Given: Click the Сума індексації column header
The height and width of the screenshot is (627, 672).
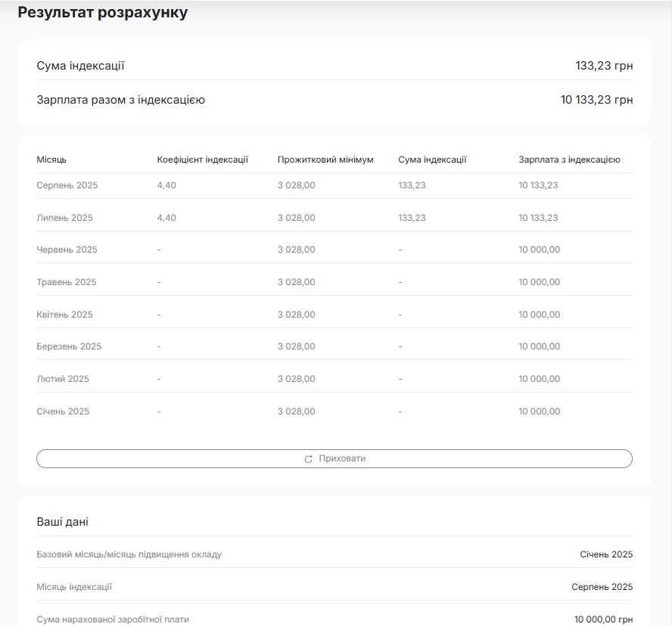Looking at the screenshot, I should coord(432,160).
